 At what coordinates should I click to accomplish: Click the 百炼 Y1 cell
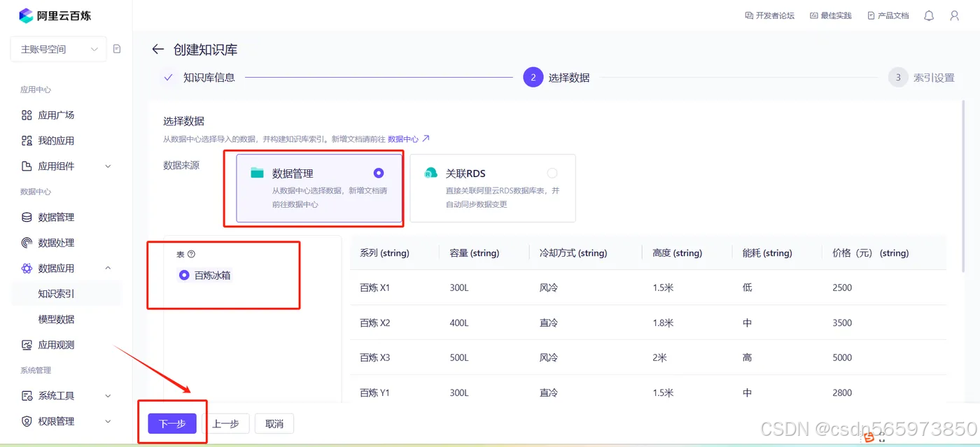click(374, 392)
